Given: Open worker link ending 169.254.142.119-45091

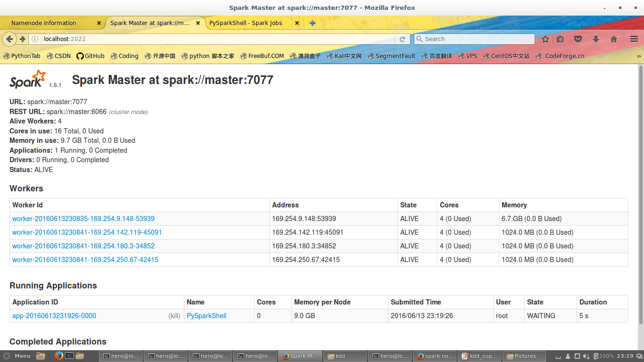Looking at the screenshot, I should click(x=87, y=232).
